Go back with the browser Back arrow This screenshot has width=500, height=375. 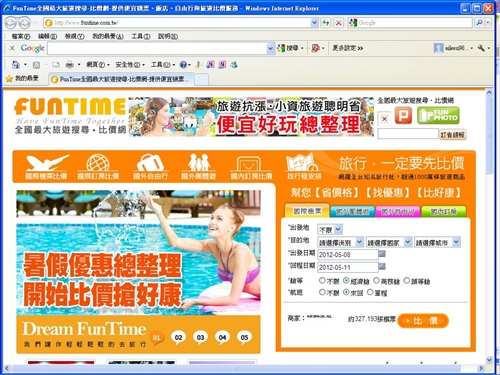pos(11,23)
